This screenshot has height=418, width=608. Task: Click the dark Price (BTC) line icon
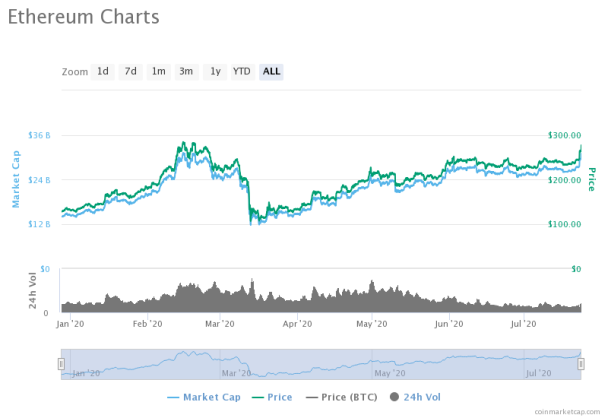pyautogui.click(x=311, y=397)
